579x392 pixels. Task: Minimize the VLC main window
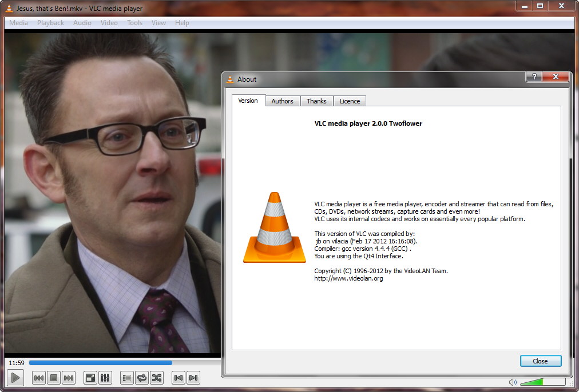524,6
